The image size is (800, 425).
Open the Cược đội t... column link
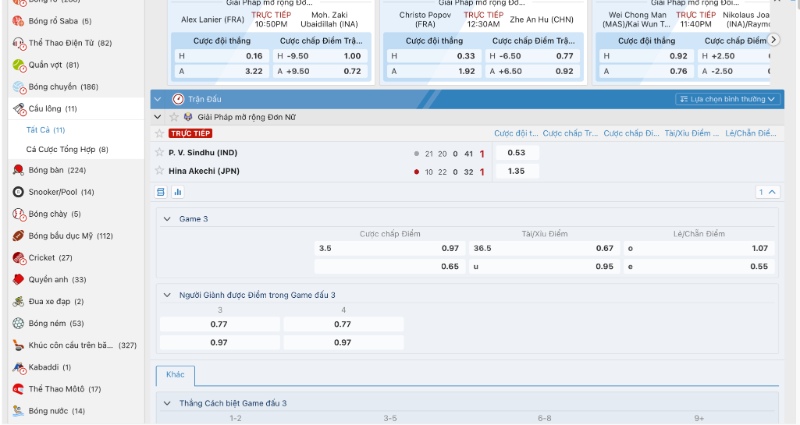coord(516,133)
